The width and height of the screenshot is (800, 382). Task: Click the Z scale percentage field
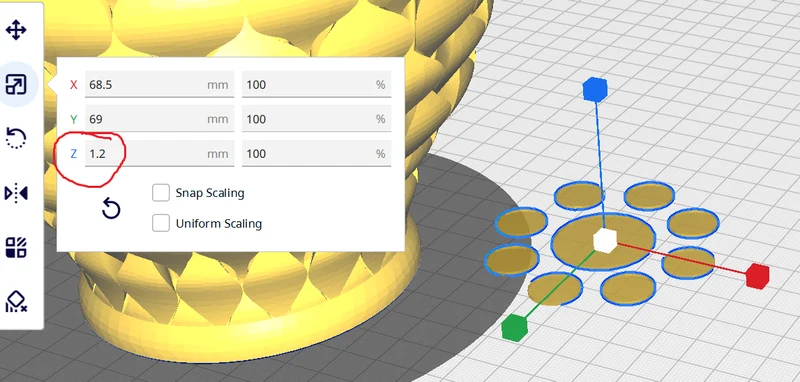point(316,154)
